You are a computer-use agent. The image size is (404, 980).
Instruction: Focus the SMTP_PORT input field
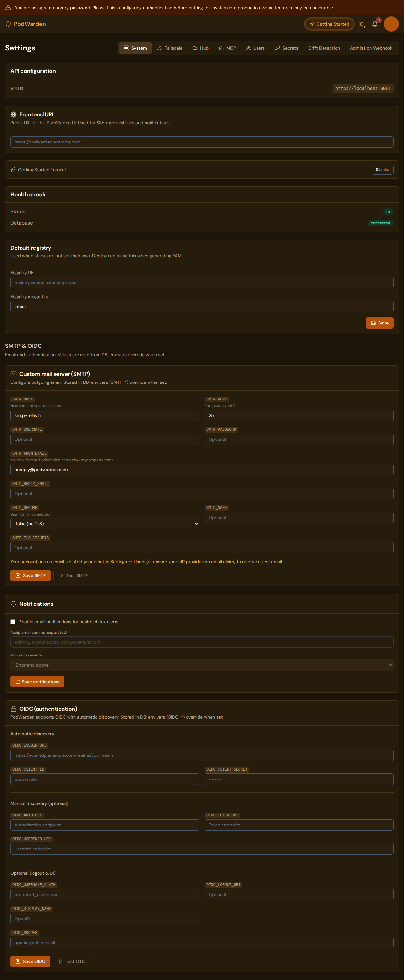pos(299,416)
